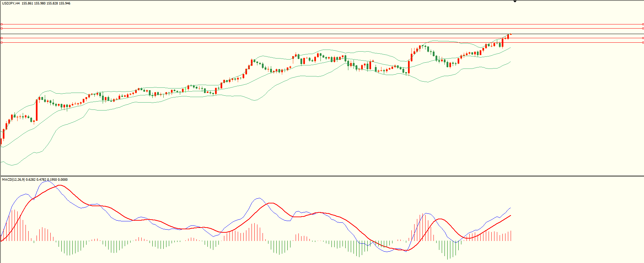Click right end of upper Bollinger band
644x263 pixels.
point(510,34)
